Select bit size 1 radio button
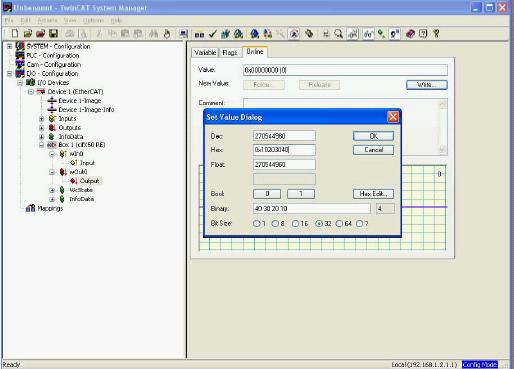 point(256,224)
